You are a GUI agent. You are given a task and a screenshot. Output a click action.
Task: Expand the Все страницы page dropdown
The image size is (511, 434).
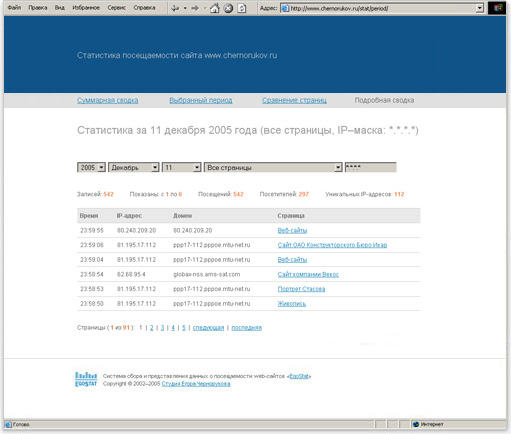coord(273,167)
